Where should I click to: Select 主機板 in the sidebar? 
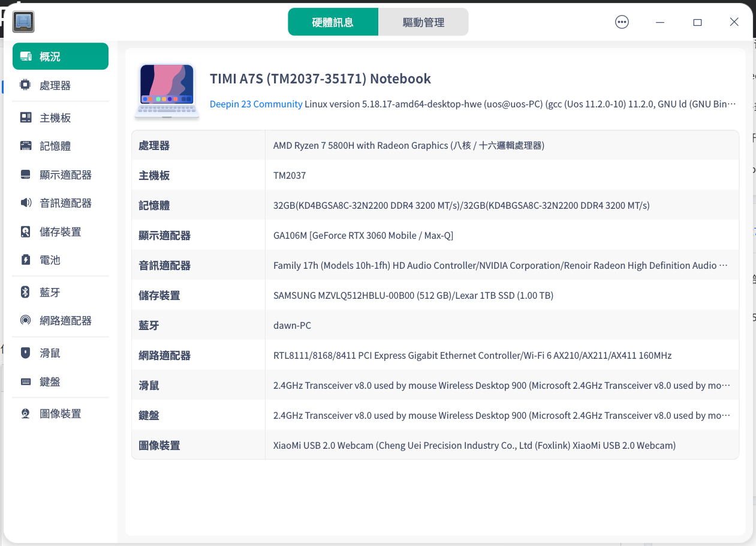(61, 118)
